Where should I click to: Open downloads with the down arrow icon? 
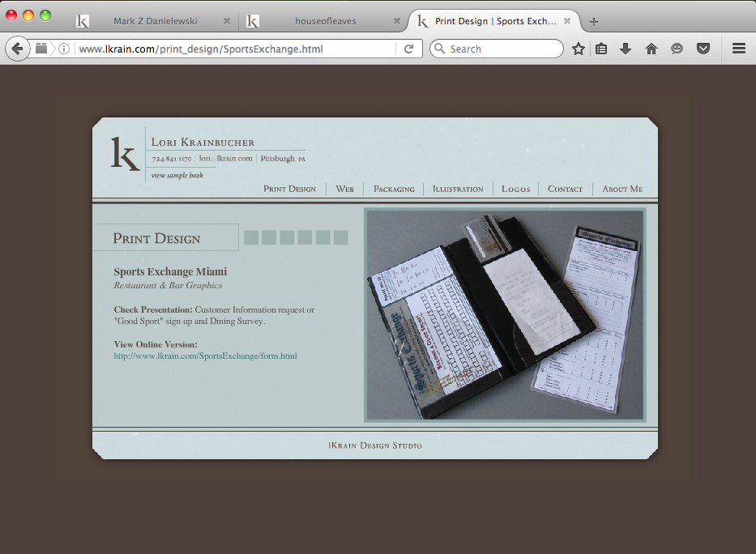(x=626, y=49)
